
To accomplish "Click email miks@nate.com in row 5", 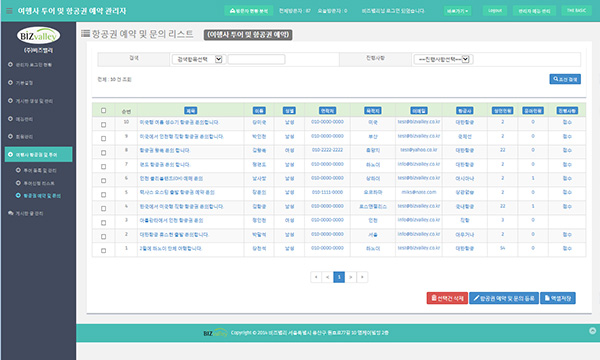I will click(419, 192).
